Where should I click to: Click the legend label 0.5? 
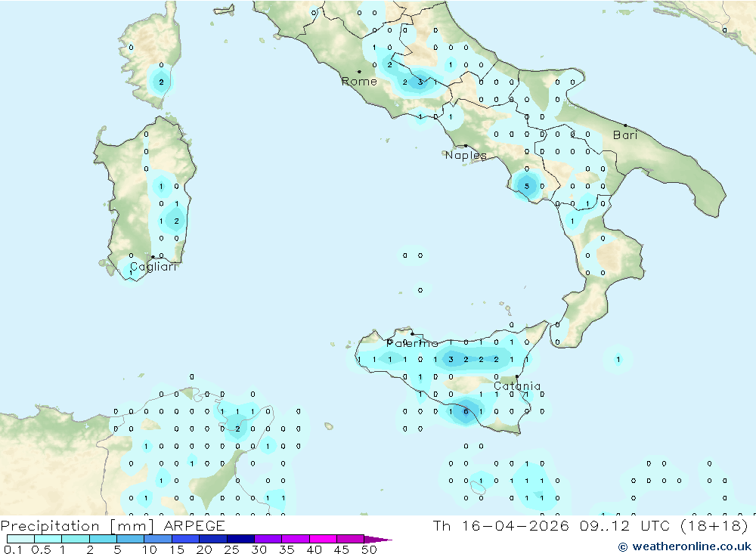tap(41, 549)
